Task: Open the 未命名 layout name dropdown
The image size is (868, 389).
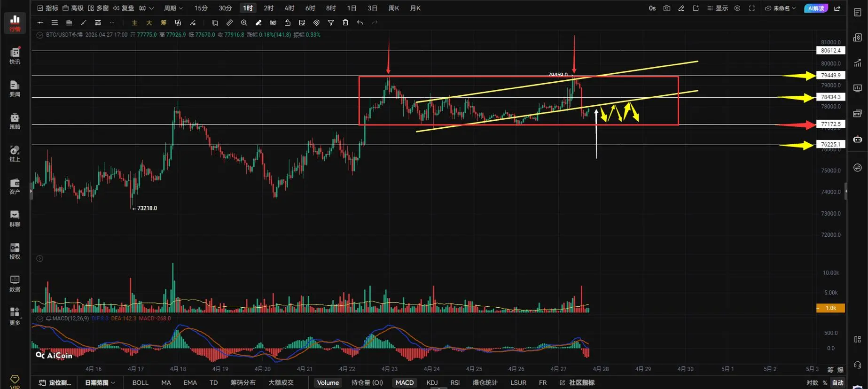Action: coord(781,8)
